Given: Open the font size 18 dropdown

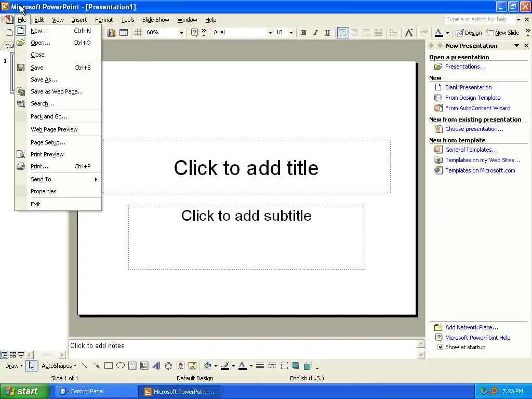Looking at the screenshot, I should (291, 33).
